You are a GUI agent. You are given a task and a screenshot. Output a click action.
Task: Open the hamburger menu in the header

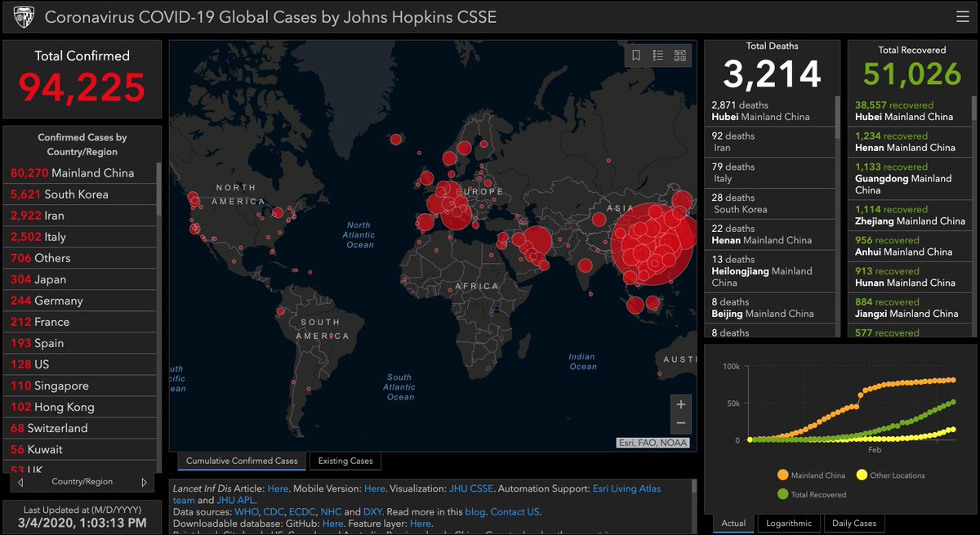(962, 16)
